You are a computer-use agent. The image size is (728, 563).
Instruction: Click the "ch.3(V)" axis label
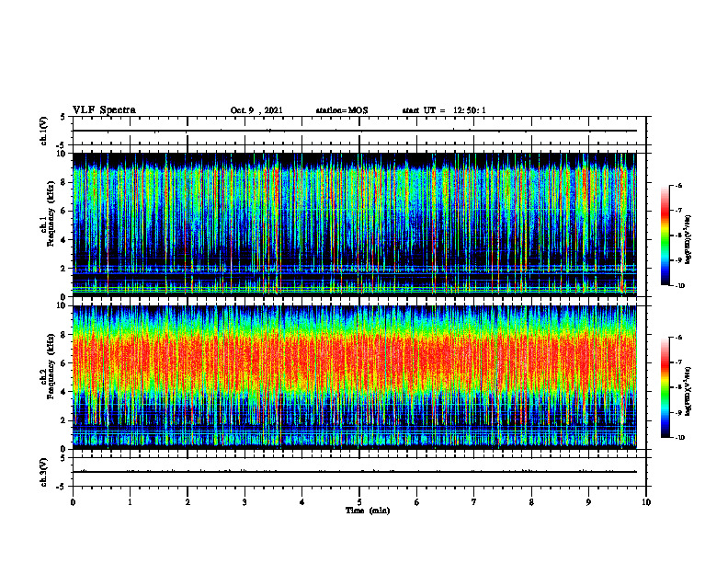coord(44,472)
